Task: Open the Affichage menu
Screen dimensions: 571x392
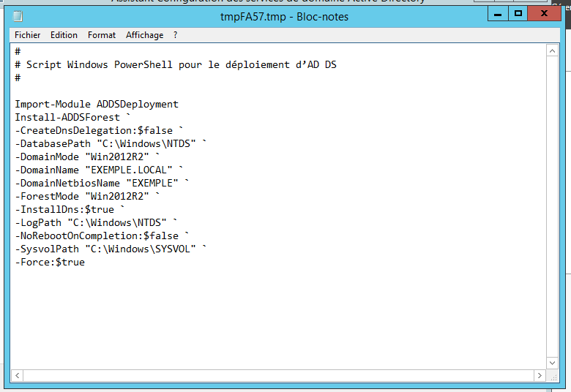Action: [144, 35]
